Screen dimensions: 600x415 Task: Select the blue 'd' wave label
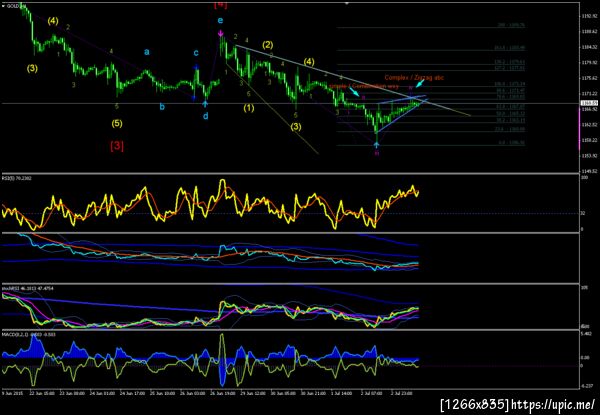tap(205, 115)
